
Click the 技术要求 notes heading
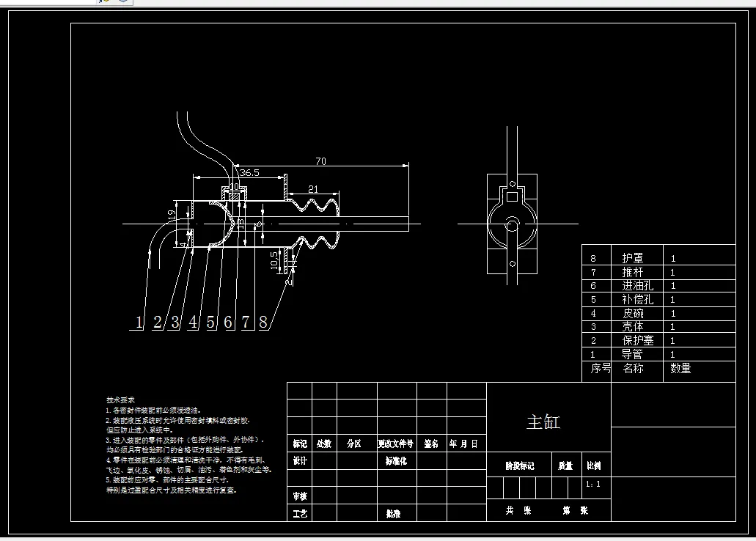tap(120, 400)
